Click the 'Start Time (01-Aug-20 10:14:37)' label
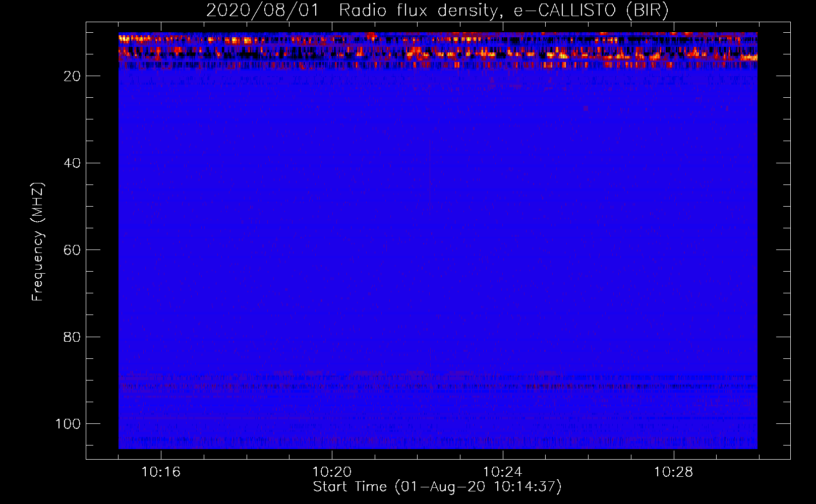This screenshot has width=816, height=504. (x=437, y=487)
